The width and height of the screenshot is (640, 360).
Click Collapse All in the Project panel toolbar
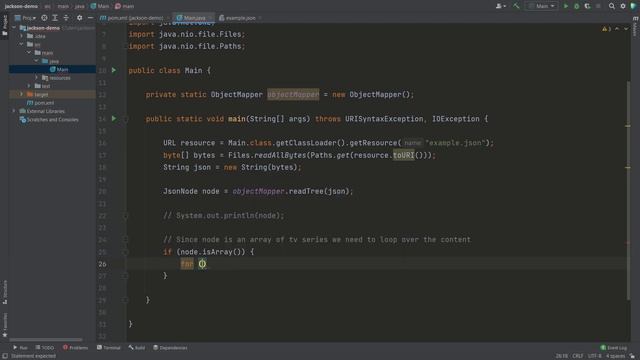click(66, 18)
